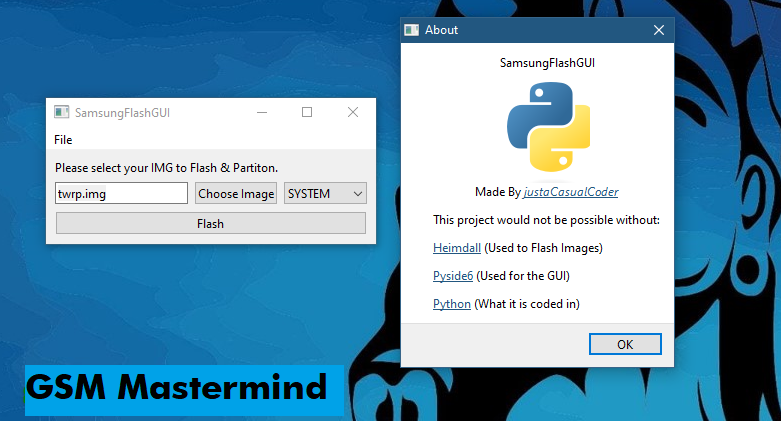Open the Python link

click(452, 303)
